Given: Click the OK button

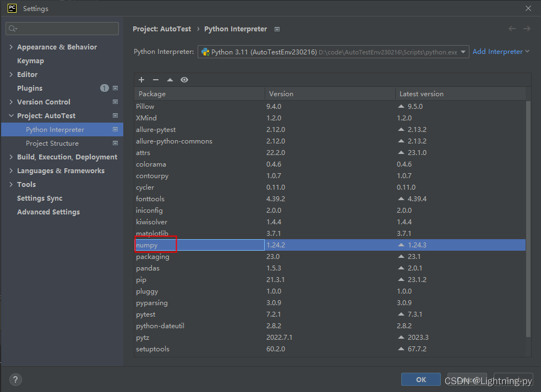Looking at the screenshot, I should click(x=421, y=379).
